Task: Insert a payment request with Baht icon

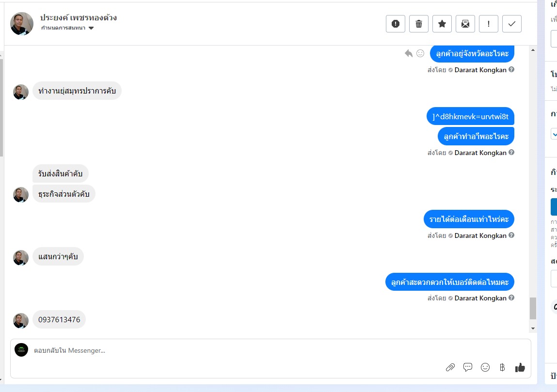Action: pos(502,367)
